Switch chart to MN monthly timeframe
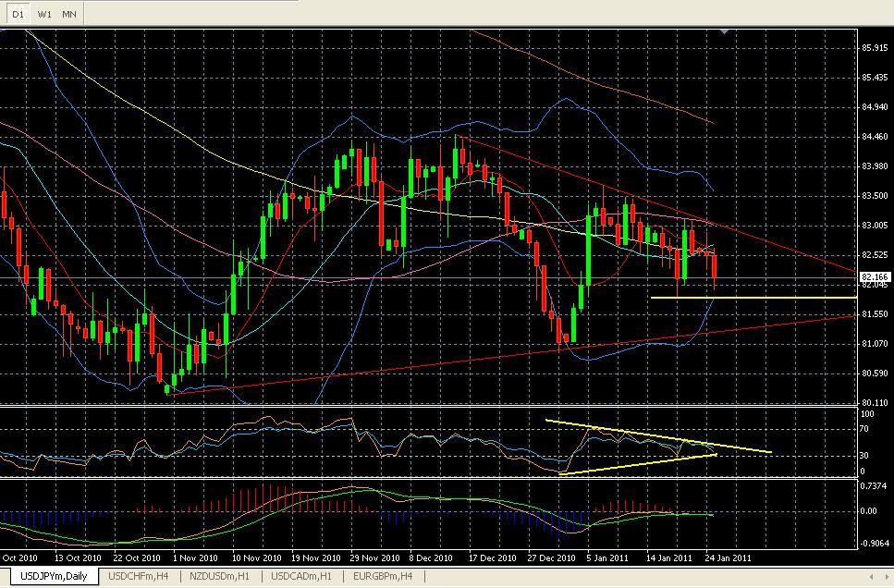 coord(69,14)
